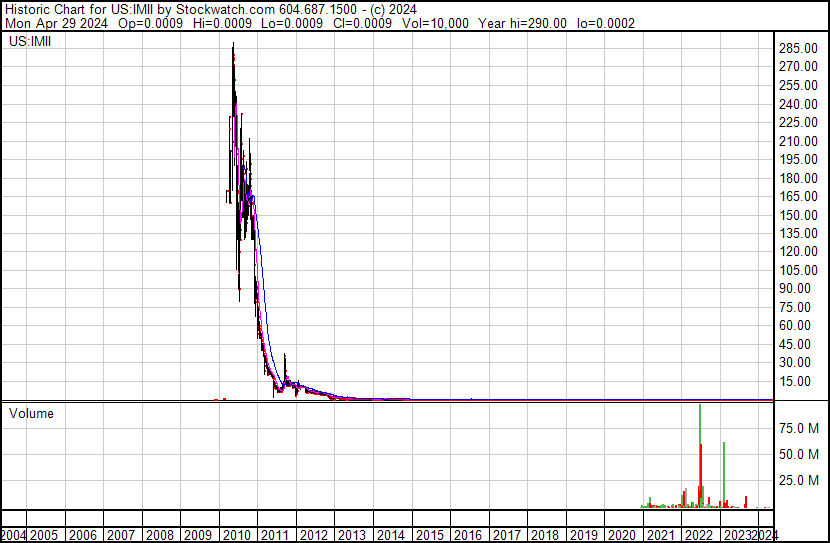Click the 2010 year label on time axis
Screen dimensions: 830x543
[237, 535]
